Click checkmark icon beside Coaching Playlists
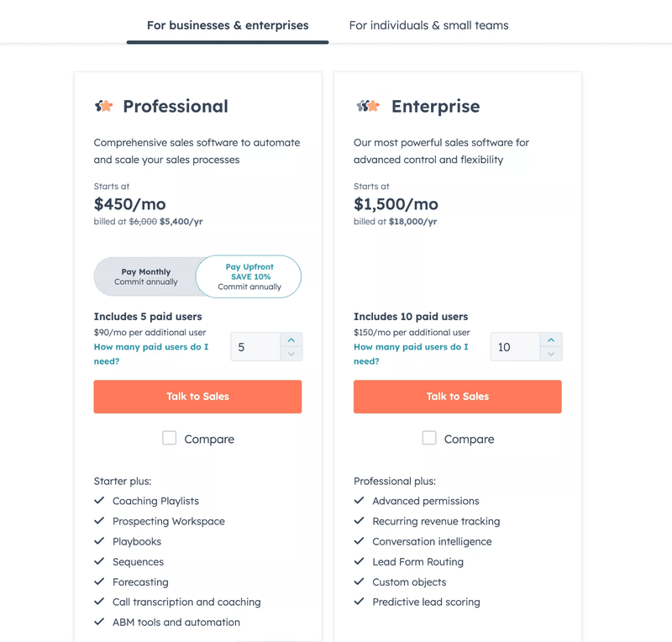Viewport: 672px width, 642px height. [99, 501]
